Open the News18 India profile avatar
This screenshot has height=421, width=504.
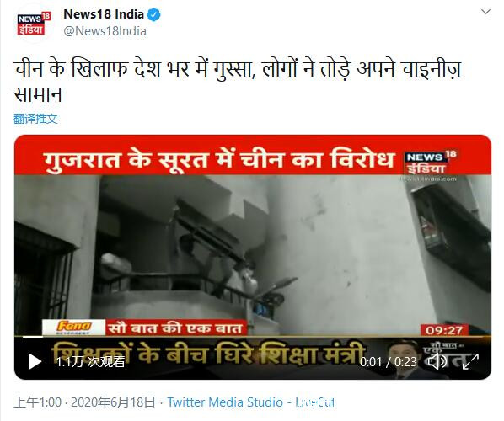(34, 24)
